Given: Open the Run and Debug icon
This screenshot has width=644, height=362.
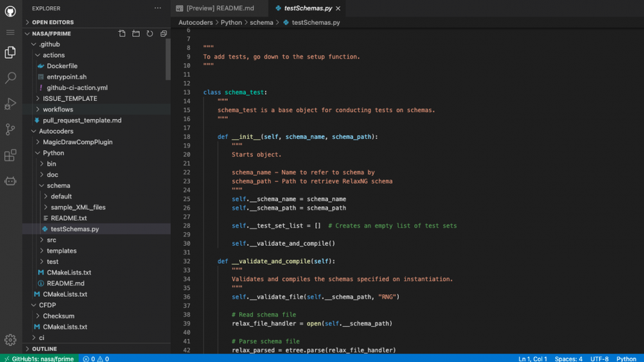Looking at the screenshot, I should (10, 104).
